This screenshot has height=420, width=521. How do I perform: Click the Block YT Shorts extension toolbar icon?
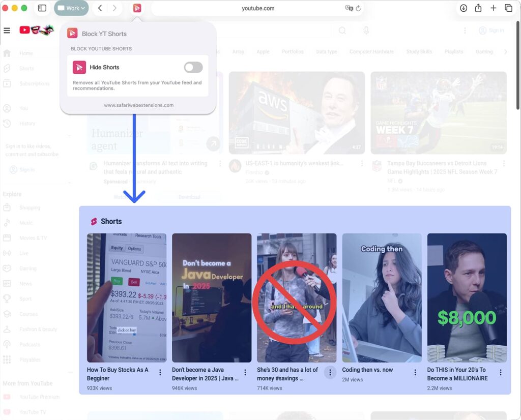point(137,8)
